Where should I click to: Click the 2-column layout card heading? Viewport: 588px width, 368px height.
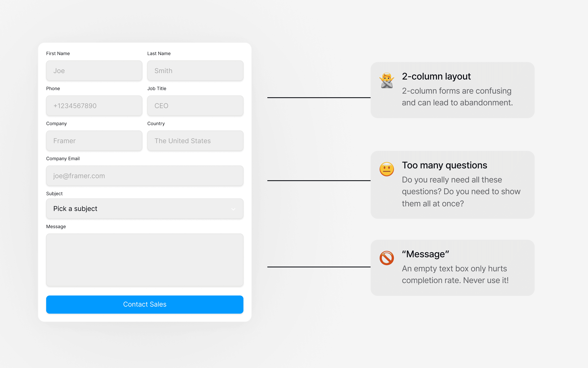pos(436,76)
